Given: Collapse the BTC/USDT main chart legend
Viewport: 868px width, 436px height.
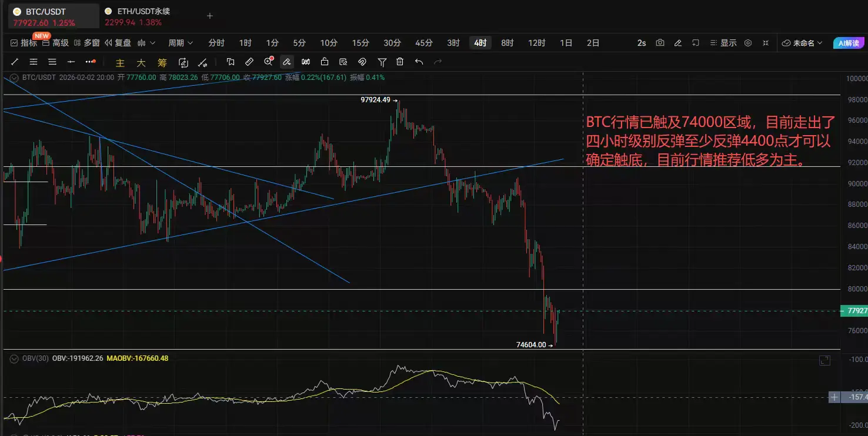Looking at the screenshot, I should click(14, 77).
